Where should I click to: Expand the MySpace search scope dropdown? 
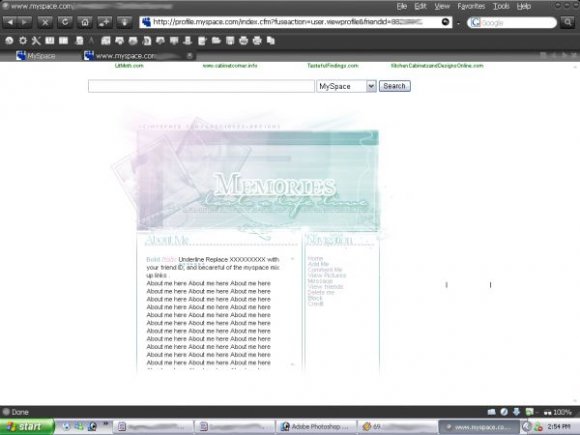(x=371, y=86)
